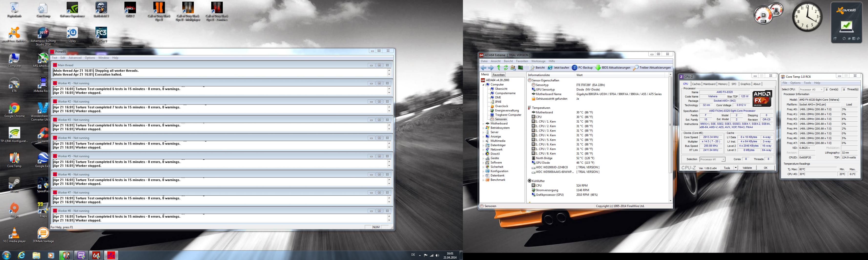
Task: Click the Origin desktop icon
Action: tap(14, 210)
